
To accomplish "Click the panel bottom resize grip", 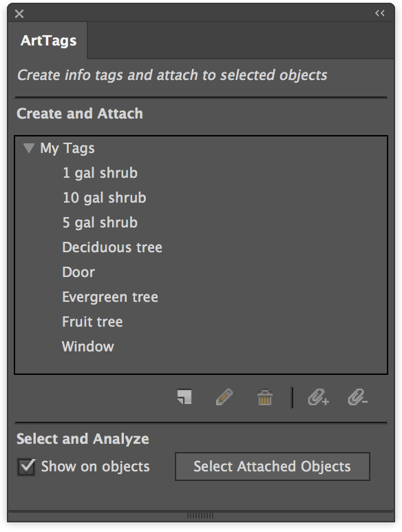I will [200, 515].
